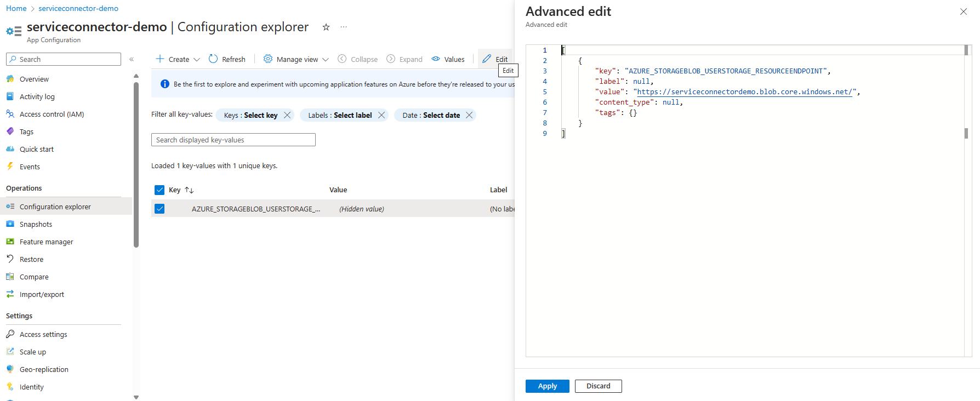Click the sidebar vertical scrollbar

(x=136, y=164)
